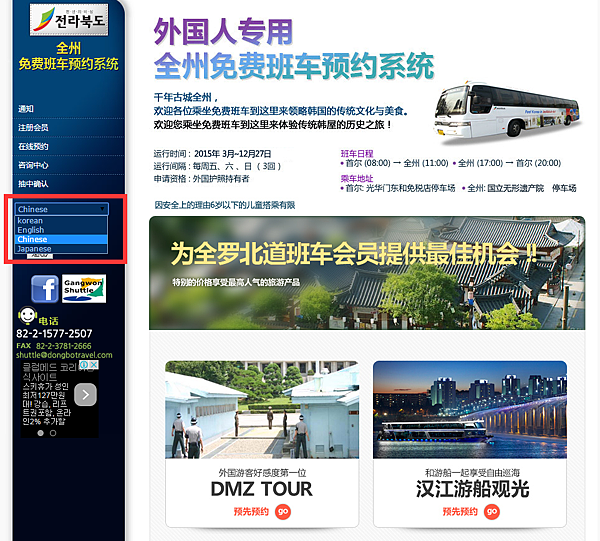Choose English from language list
The height and width of the screenshot is (541, 600).
[x=61, y=230]
